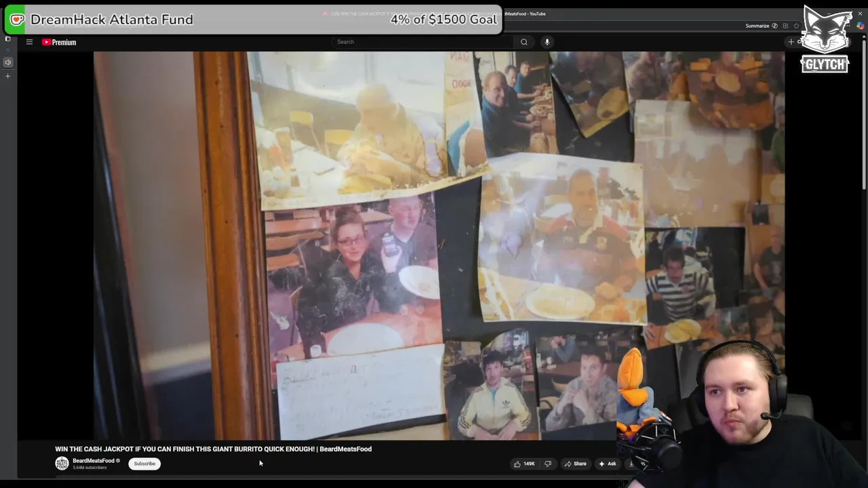
Task: Select the audio-playing tab in sidebar
Action: [7, 62]
